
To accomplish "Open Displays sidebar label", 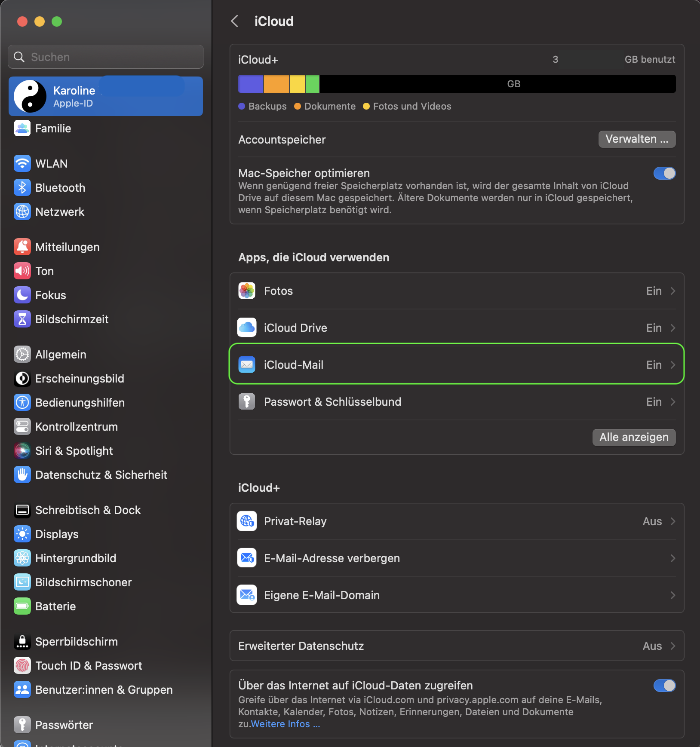I will coord(57,534).
